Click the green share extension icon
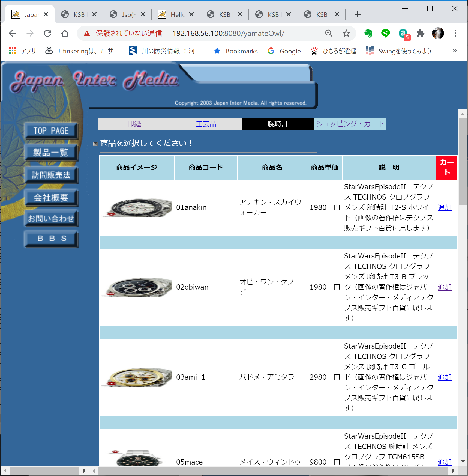This screenshot has width=468, height=476. pos(385,33)
